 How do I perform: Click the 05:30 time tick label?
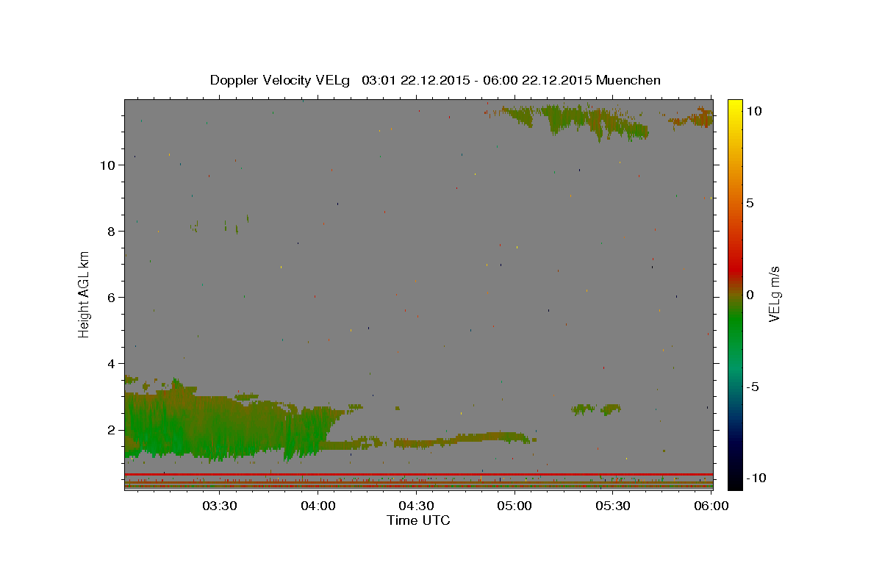[x=614, y=506]
